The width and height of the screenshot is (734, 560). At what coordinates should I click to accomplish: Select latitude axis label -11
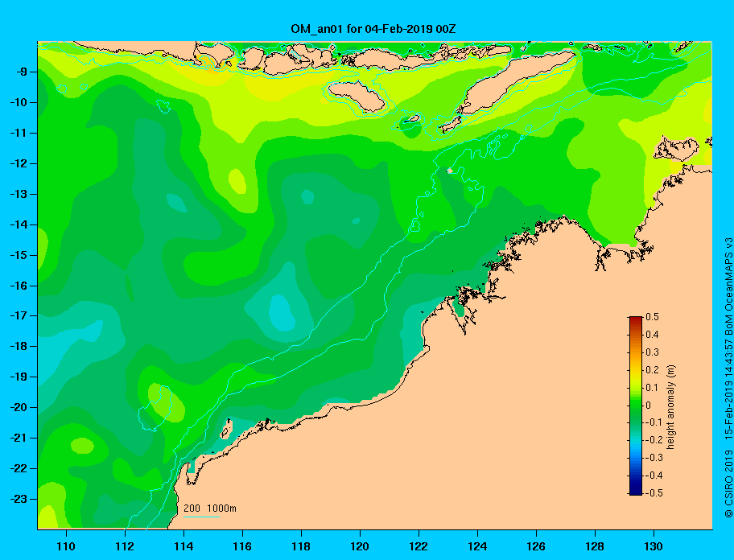pos(18,133)
